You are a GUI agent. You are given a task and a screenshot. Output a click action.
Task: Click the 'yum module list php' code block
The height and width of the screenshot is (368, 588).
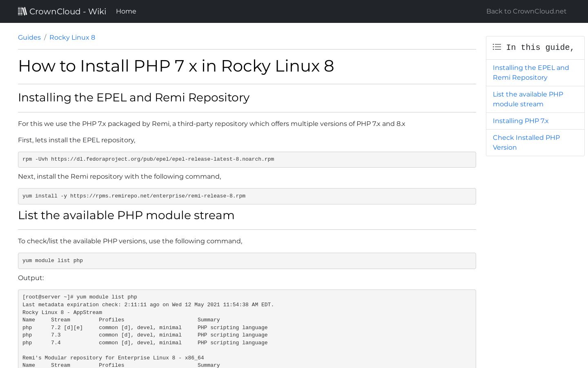(247, 260)
